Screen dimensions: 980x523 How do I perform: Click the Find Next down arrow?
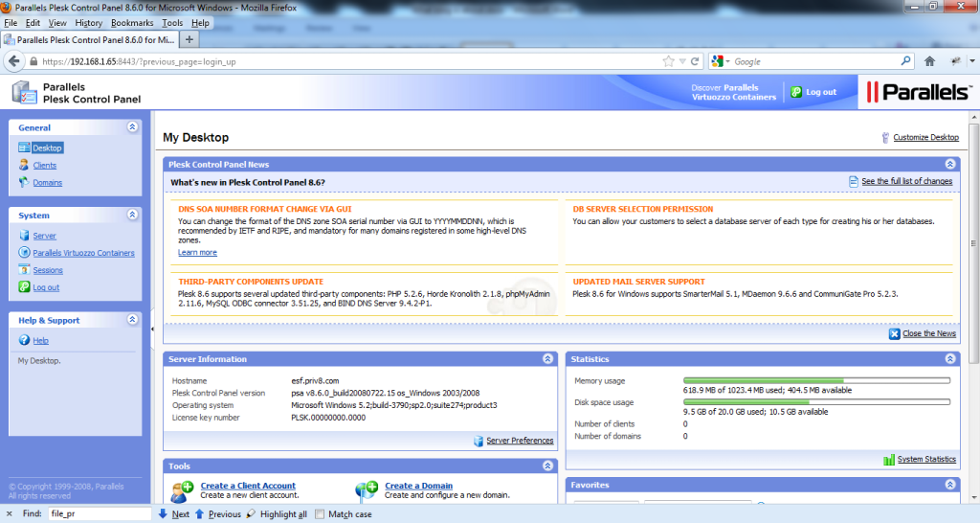(x=163, y=513)
